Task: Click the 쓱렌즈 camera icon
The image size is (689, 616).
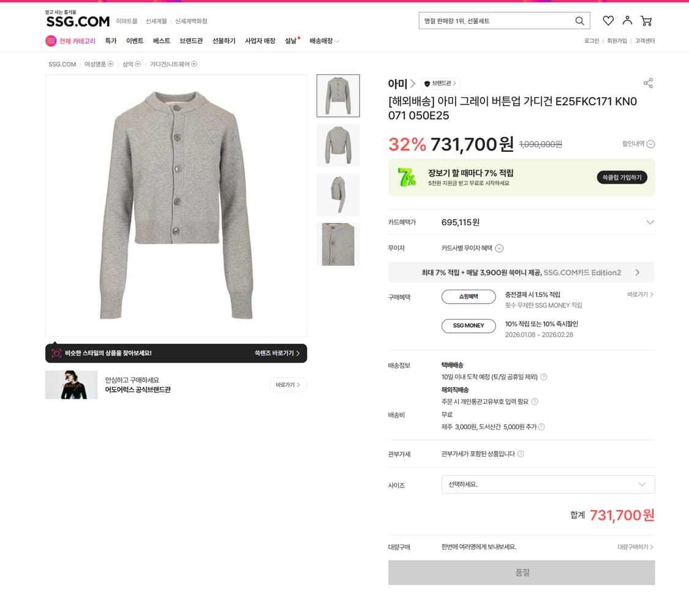Action: pyautogui.click(x=56, y=353)
